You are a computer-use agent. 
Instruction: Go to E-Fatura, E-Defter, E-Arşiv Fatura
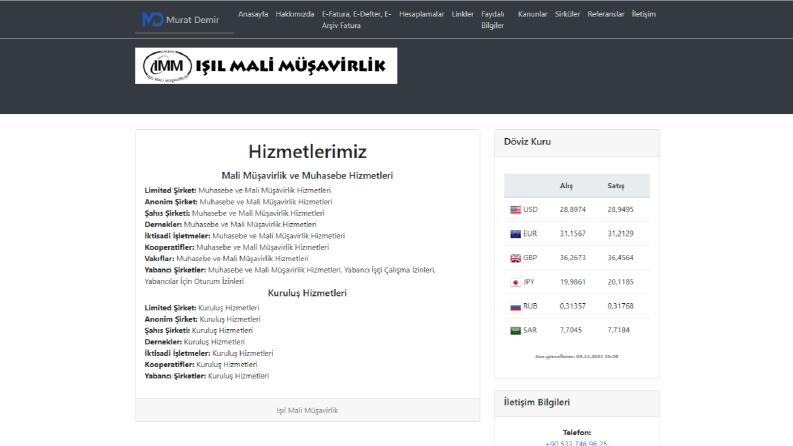357,20
